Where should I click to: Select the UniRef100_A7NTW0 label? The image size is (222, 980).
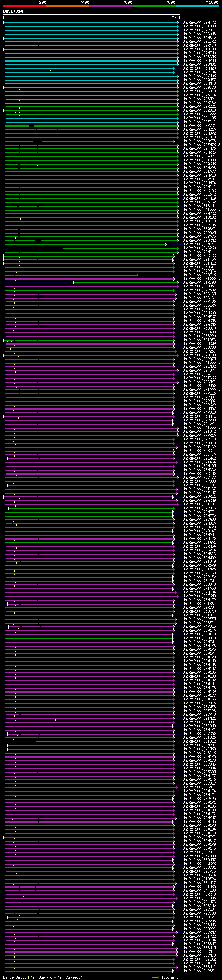pyautogui.click(x=199, y=53)
